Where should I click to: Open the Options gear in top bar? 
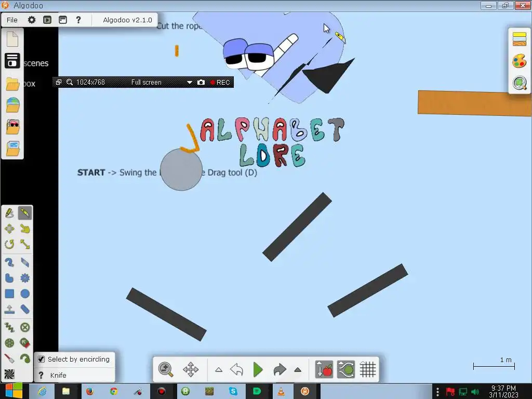tap(32, 20)
